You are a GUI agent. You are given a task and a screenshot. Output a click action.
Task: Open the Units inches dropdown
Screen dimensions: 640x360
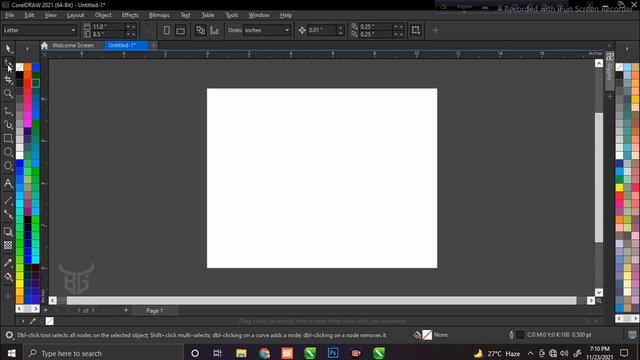(x=267, y=30)
